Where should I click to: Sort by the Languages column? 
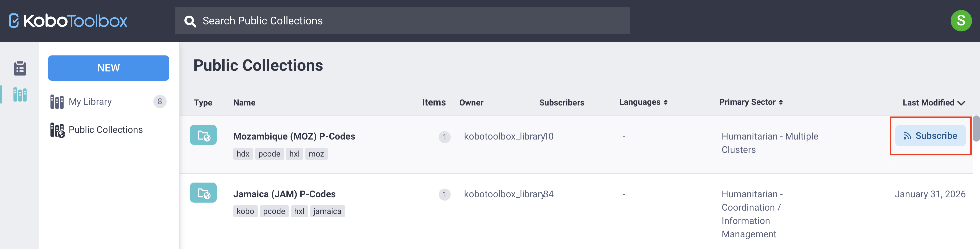[x=643, y=102]
